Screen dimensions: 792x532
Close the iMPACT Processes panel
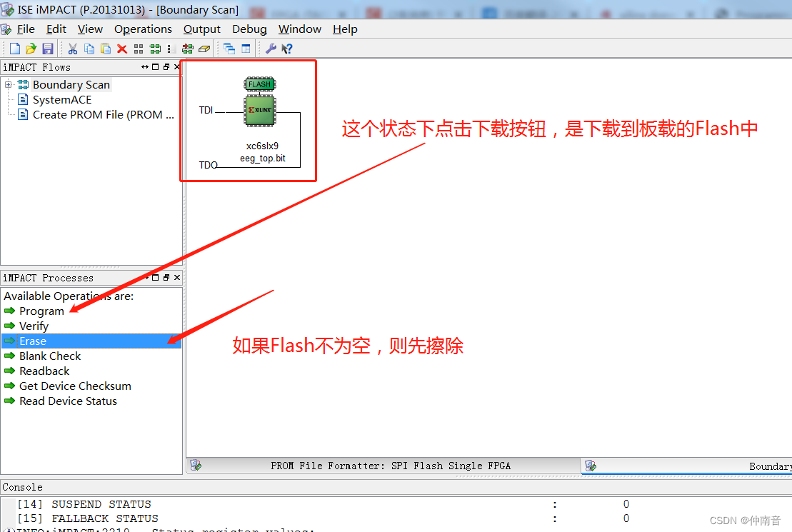177,277
